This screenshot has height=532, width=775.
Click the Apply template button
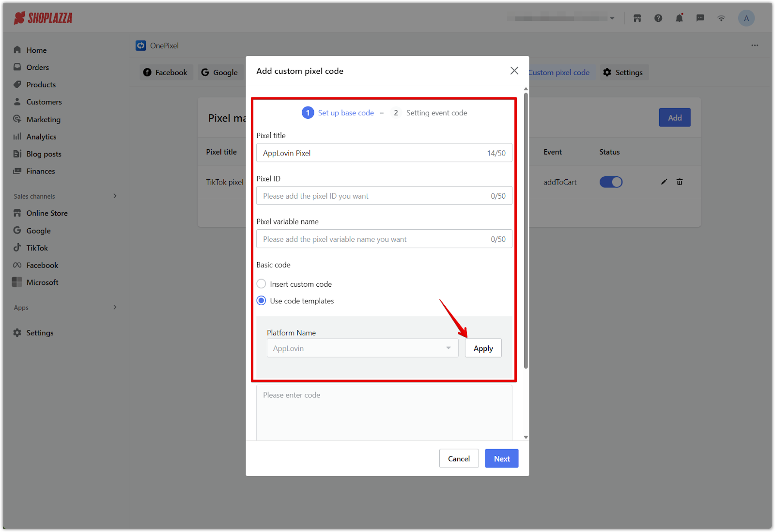[x=483, y=348]
